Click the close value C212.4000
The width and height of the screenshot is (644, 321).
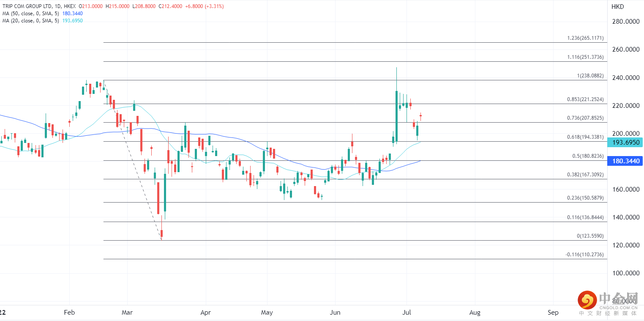click(x=171, y=6)
